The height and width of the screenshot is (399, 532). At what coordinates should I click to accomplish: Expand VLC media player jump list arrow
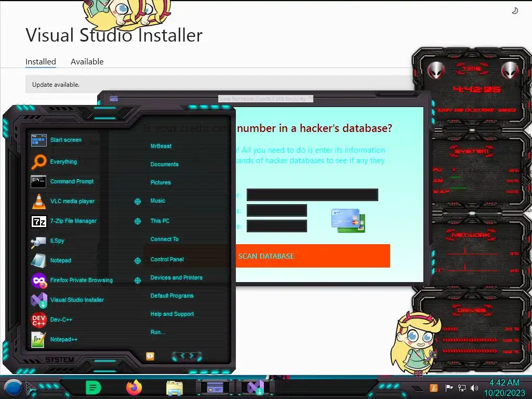click(x=137, y=202)
